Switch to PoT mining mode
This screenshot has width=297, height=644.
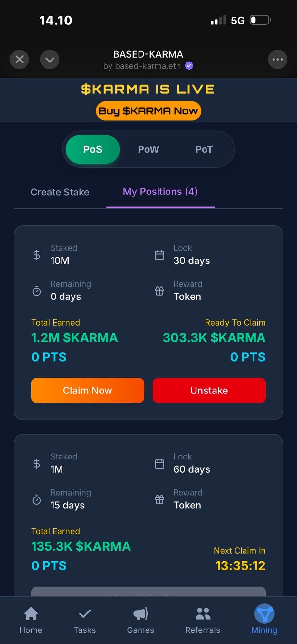pyautogui.click(x=204, y=149)
